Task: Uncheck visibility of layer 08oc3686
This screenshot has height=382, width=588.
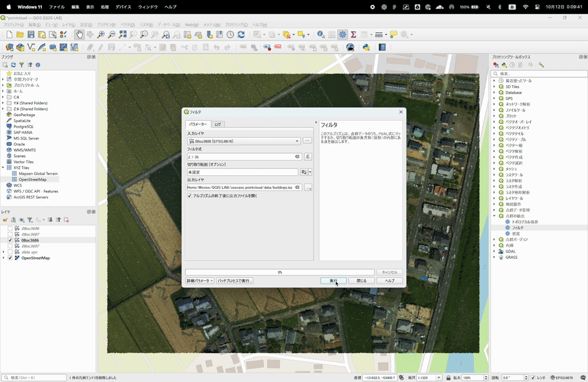Action: [x=10, y=240]
